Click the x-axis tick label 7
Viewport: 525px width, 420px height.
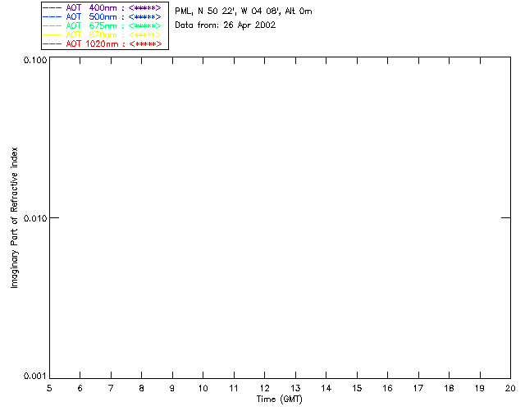[x=111, y=388]
